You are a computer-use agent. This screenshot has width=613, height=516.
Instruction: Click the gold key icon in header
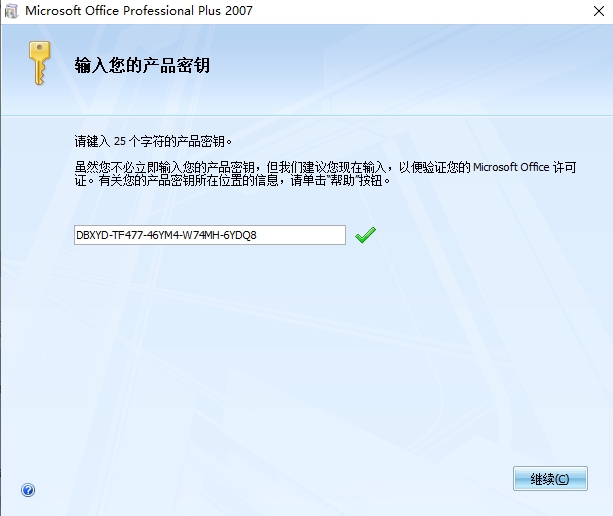(39, 65)
